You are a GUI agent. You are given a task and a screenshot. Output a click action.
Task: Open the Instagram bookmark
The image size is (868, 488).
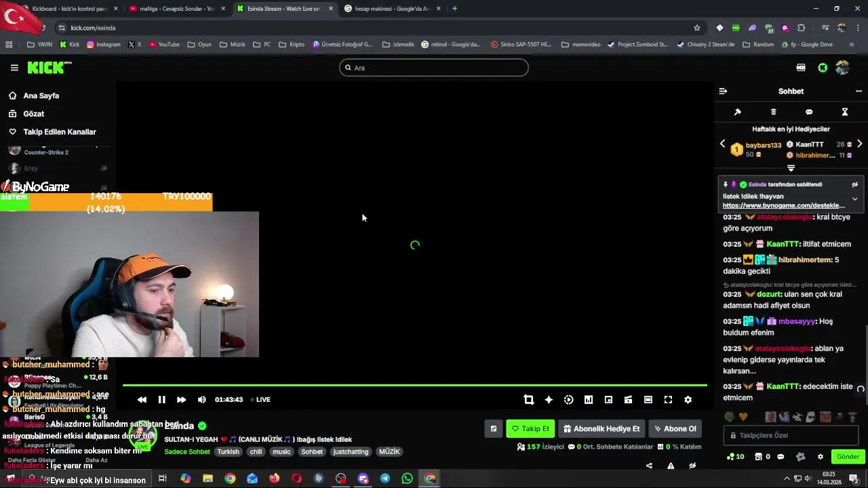[x=104, y=45]
